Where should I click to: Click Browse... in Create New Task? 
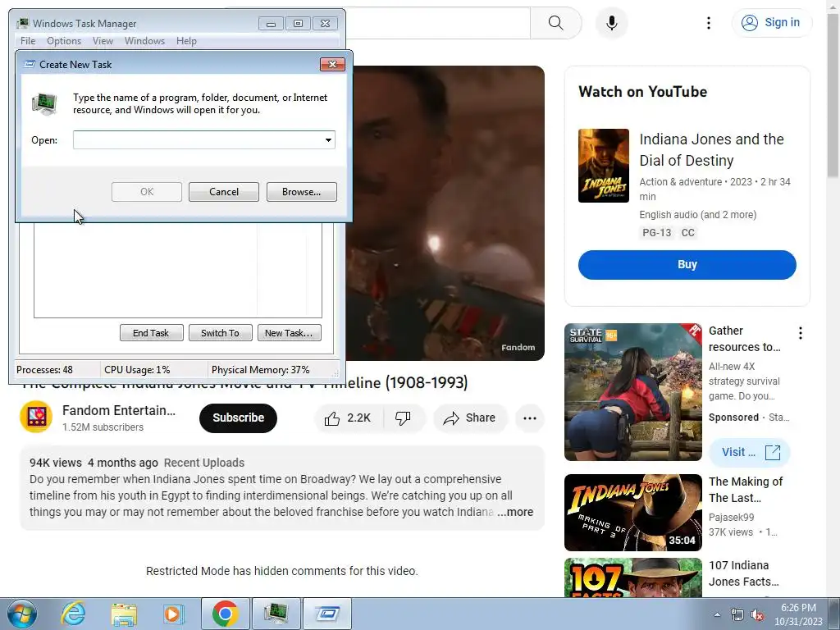(302, 192)
